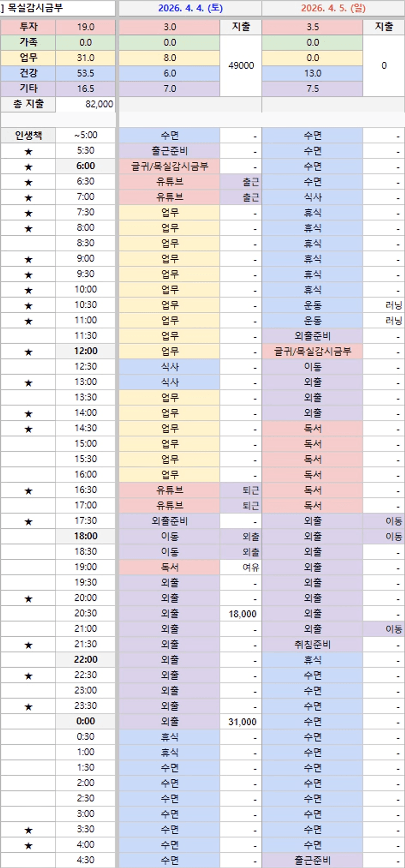Select the star beside 4:00
The width and height of the screenshot is (405, 868).
click(28, 845)
